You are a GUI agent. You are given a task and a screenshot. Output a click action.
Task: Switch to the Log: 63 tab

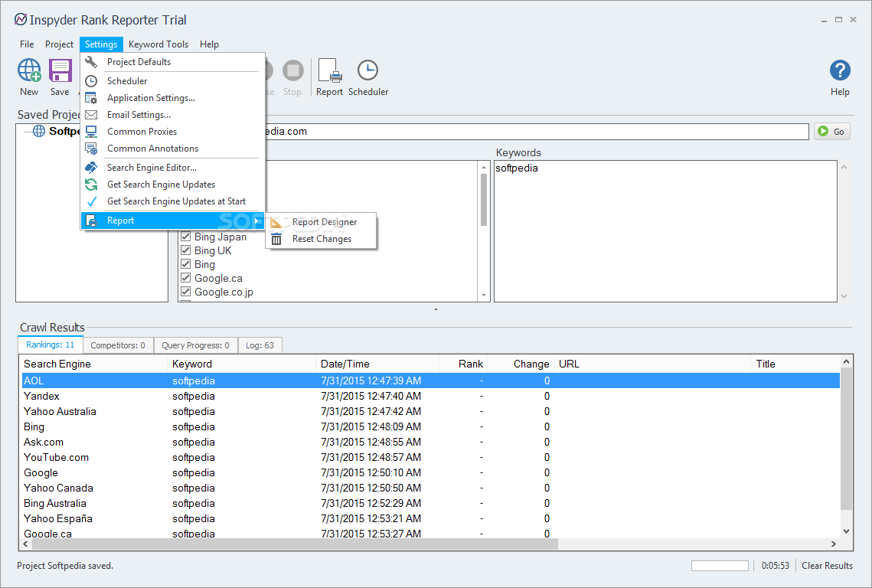260,345
